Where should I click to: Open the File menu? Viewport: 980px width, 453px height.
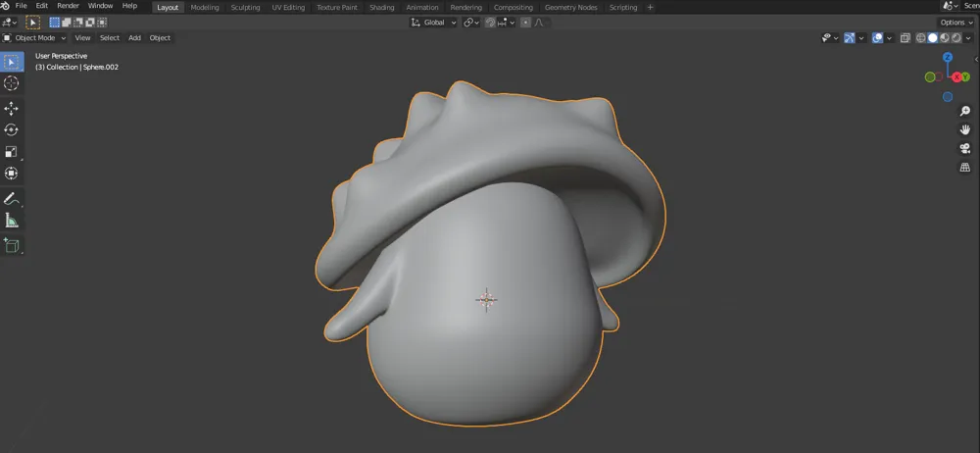pos(22,6)
